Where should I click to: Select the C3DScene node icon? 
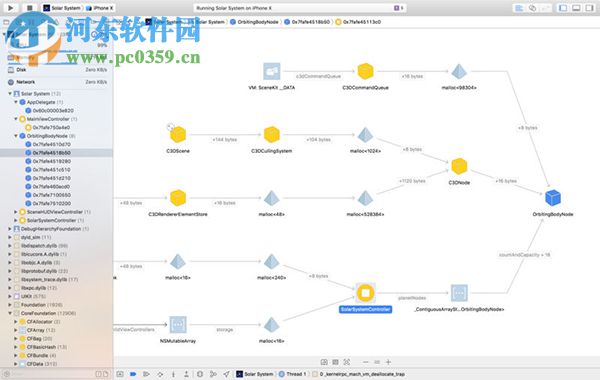click(x=178, y=135)
